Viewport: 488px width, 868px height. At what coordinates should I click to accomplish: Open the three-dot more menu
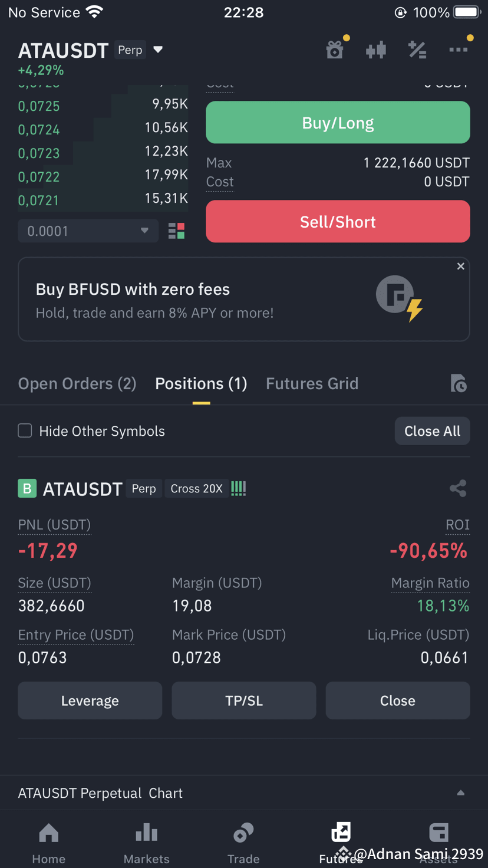tap(459, 50)
